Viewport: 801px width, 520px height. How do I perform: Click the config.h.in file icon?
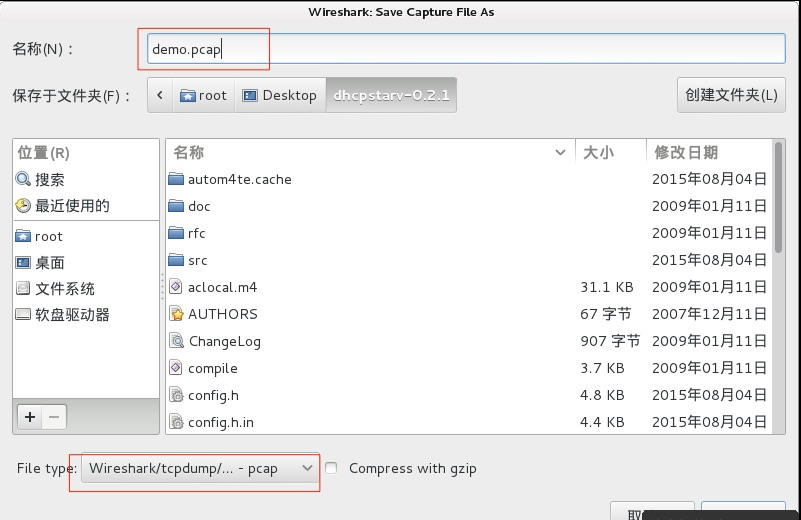177,422
